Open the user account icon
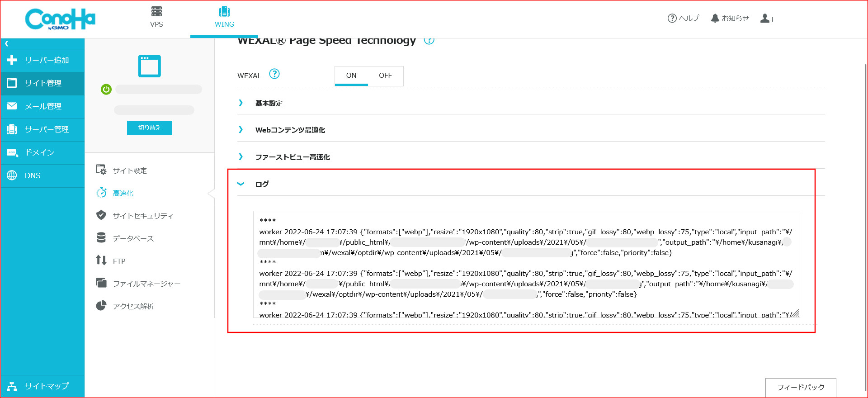 click(765, 18)
